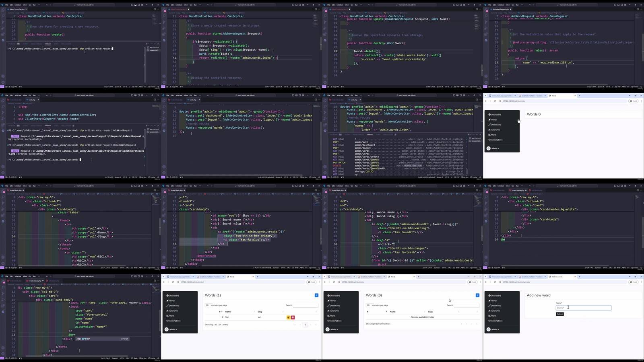Click blue plus button beside Words (0)
Image resolution: width=644 pixels, height=362 pixels.
[x=477, y=295]
